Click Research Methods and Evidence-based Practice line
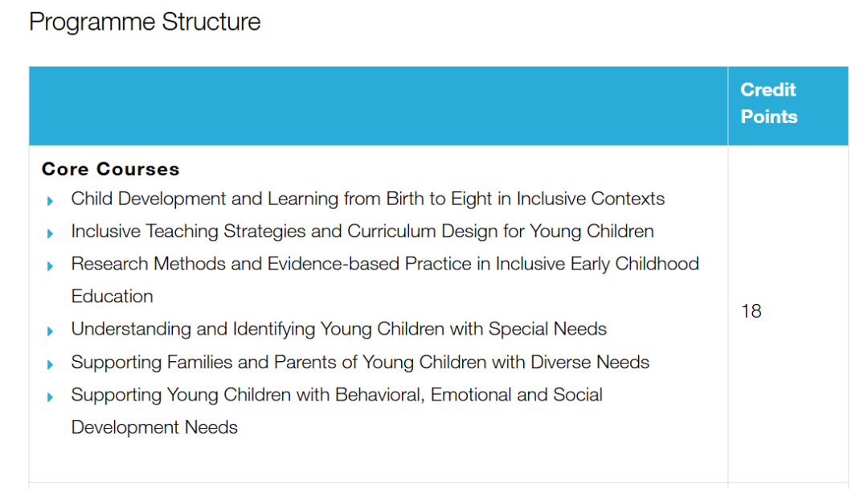 tap(384, 264)
